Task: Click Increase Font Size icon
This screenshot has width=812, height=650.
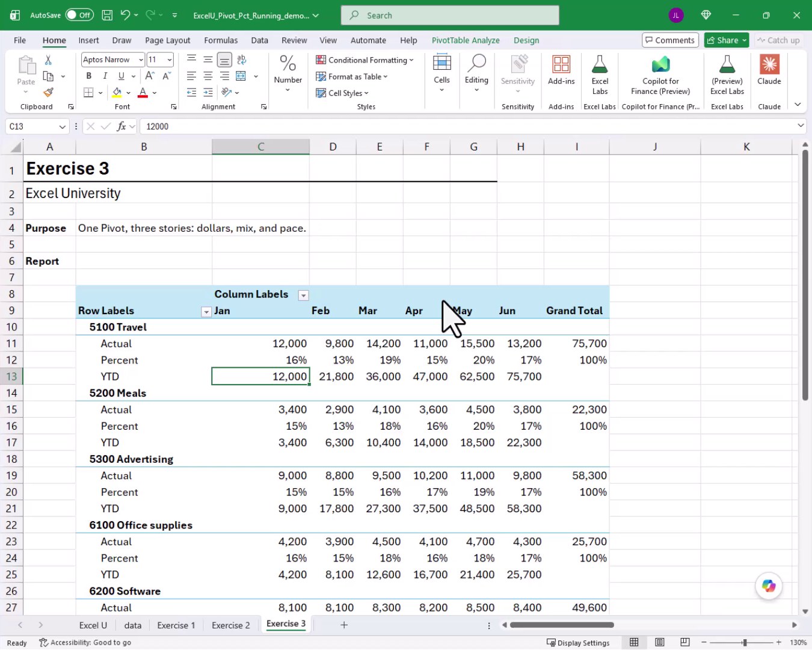Action: (150, 76)
